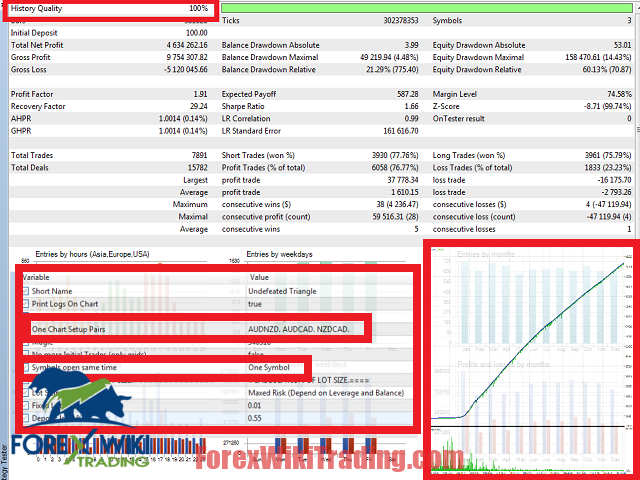Select the average loss trade value '-2 793.26'

pos(616,192)
